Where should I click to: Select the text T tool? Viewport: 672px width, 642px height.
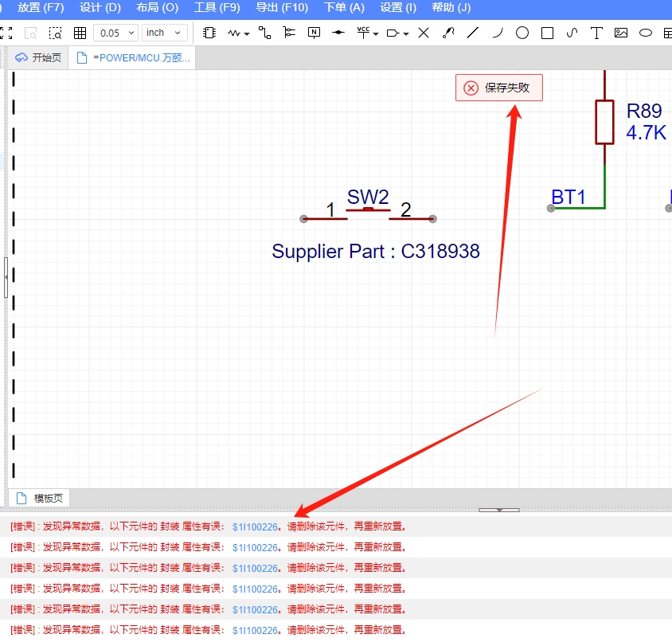pyautogui.click(x=596, y=33)
